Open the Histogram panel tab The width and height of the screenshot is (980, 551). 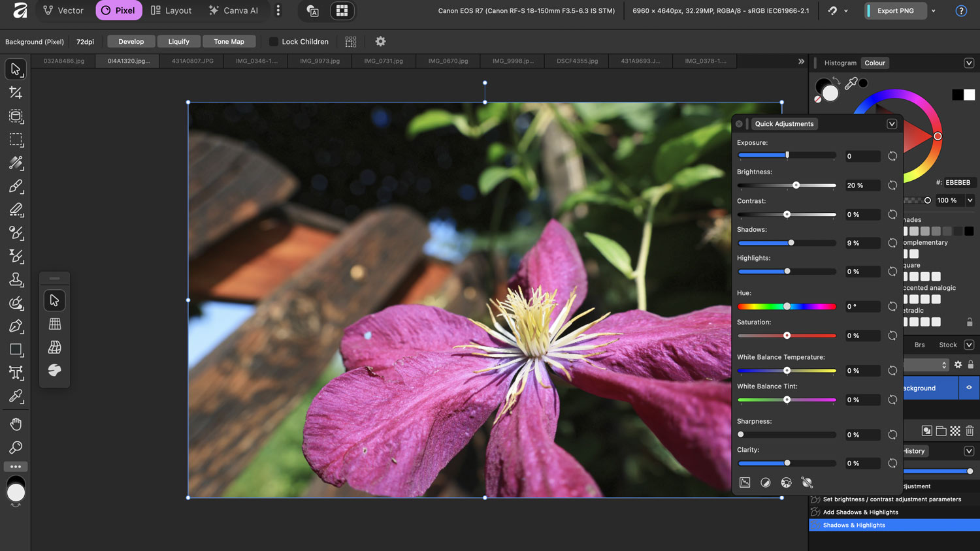[x=840, y=63]
